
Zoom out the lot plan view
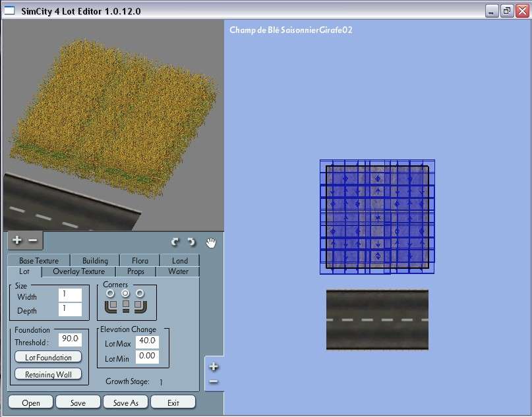coord(214,381)
